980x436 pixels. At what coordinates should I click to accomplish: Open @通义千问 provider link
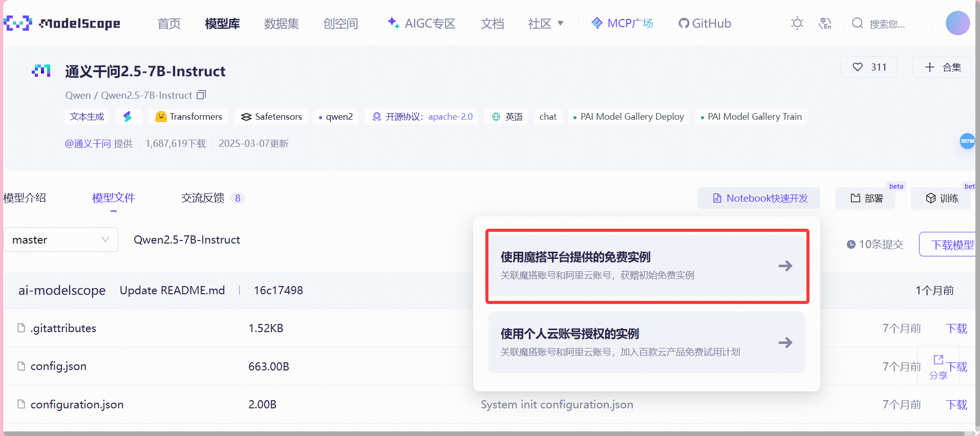88,143
